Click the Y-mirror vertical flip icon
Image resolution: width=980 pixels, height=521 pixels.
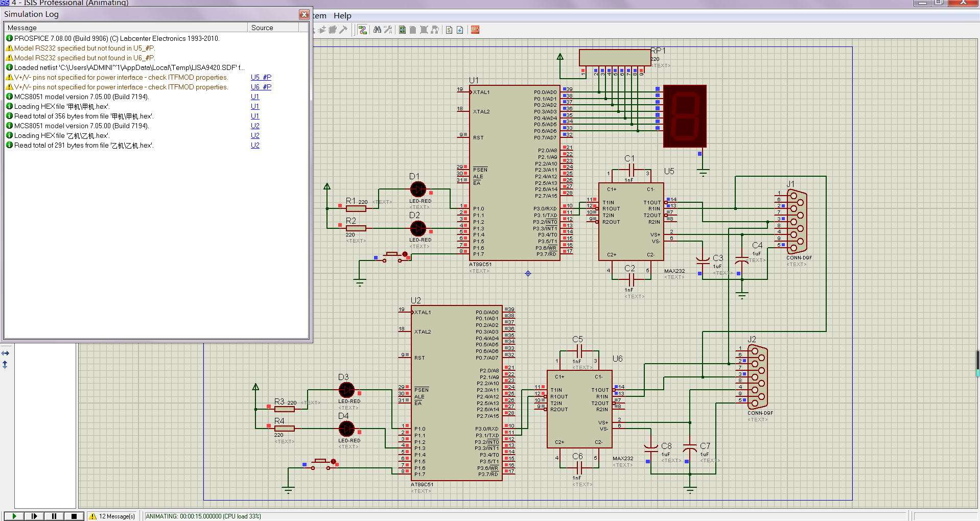(5, 364)
